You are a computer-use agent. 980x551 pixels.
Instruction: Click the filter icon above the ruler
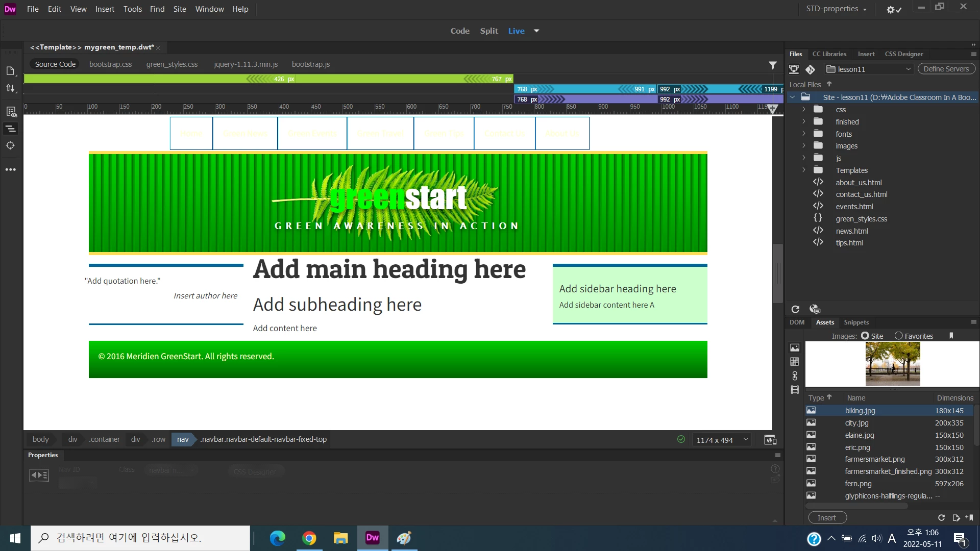[x=773, y=65]
